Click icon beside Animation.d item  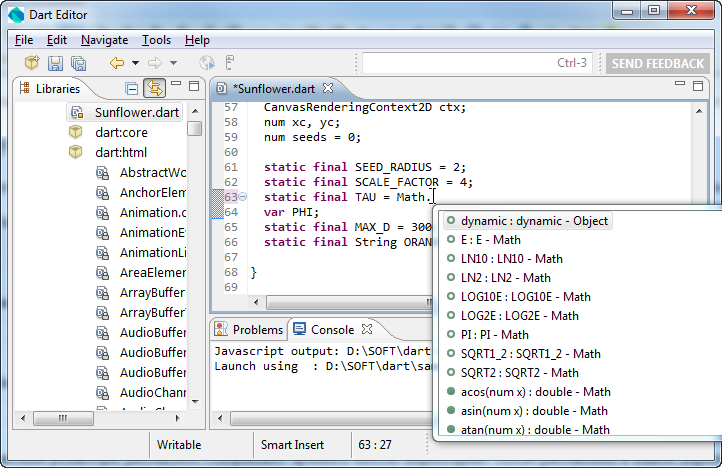pos(102,213)
